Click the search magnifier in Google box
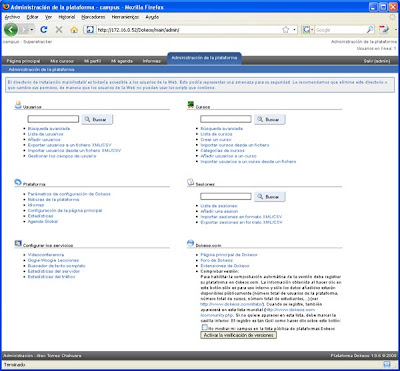The image size is (400, 371). pos(370,30)
